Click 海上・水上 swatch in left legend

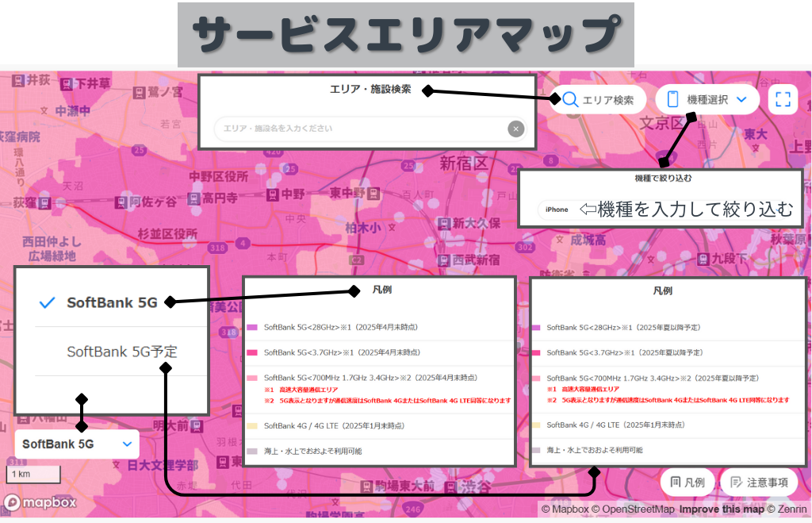[x=252, y=452]
